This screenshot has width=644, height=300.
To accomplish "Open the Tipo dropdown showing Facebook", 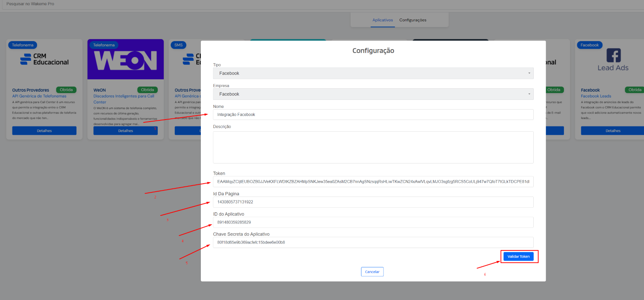I will click(373, 73).
